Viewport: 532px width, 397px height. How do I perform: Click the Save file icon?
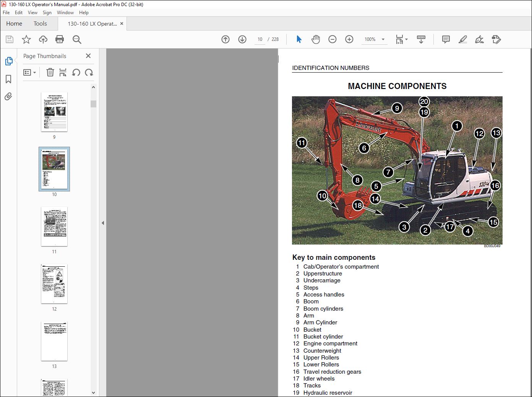[x=10, y=39]
